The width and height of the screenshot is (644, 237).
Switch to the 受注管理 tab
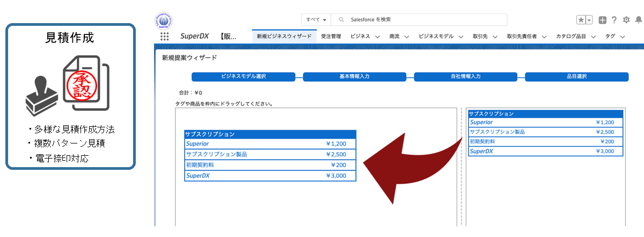(x=331, y=37)
